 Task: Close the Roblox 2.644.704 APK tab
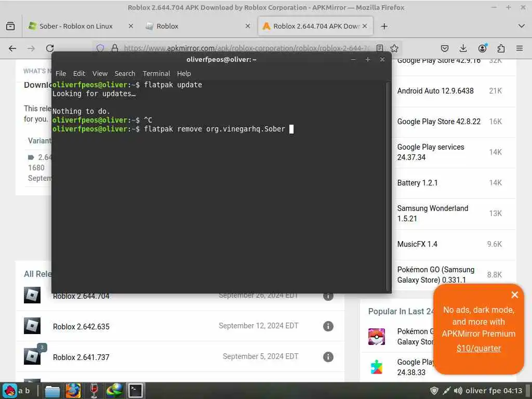point(365,26)
